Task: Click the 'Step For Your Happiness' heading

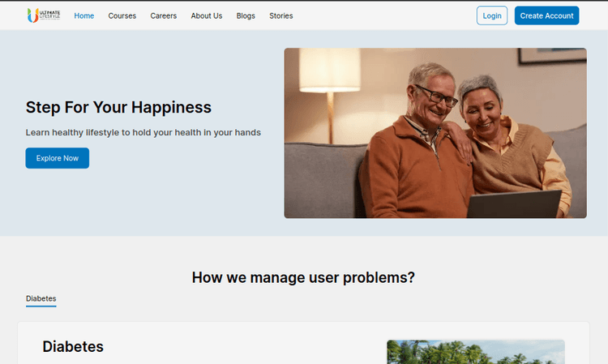Action: pyautogui.click(x=118, y=107)
